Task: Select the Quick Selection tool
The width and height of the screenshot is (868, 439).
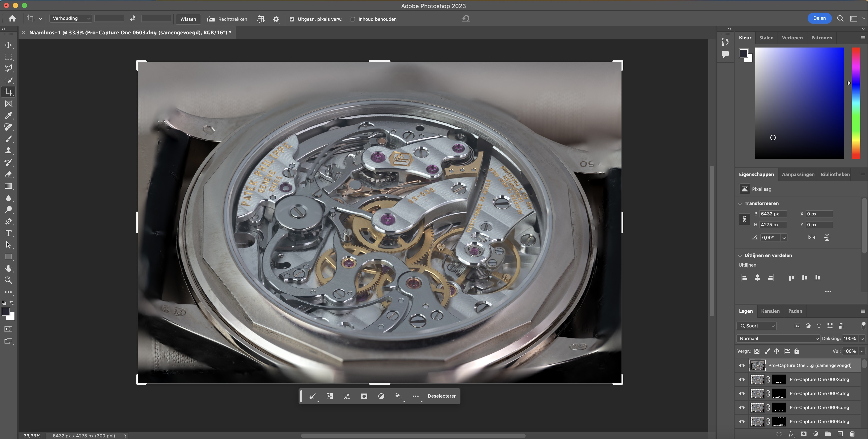Action: tap(8, 80)
